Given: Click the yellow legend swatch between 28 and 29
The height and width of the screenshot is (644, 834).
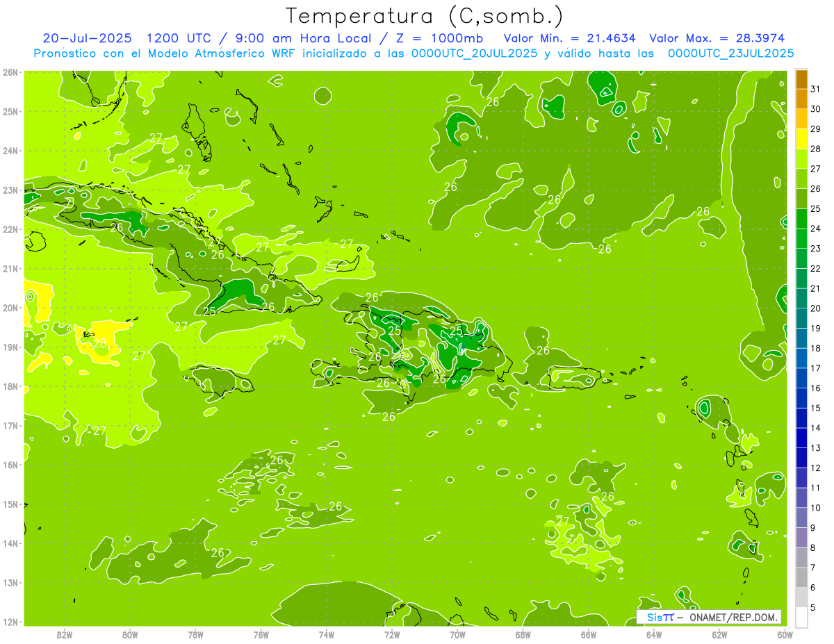Looking at the screenshot, I should click(x=801, y=139).
